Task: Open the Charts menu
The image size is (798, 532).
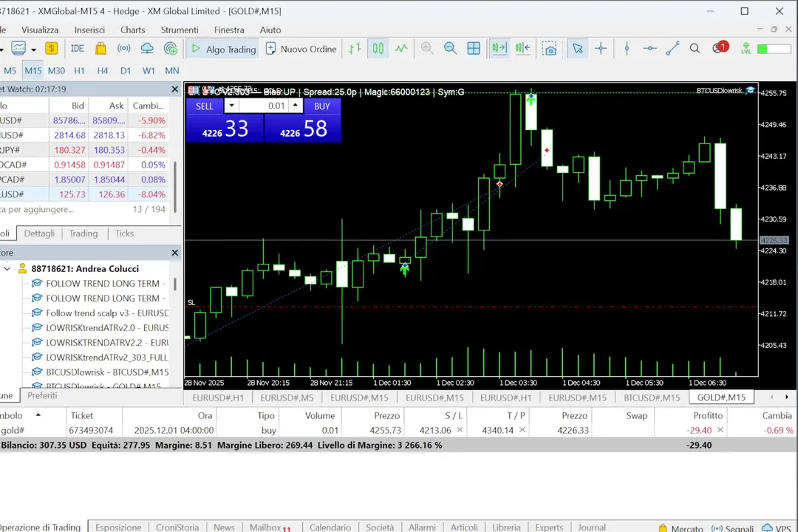Action: point(133,30)
